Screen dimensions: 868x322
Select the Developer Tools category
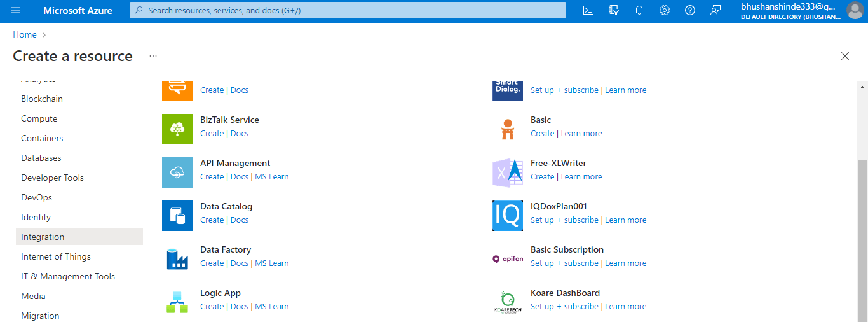(52, 178)
